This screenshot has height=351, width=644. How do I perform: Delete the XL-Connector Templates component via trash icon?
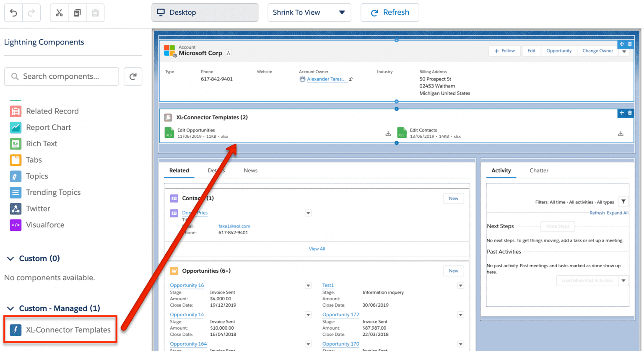(x=630, y=113)
